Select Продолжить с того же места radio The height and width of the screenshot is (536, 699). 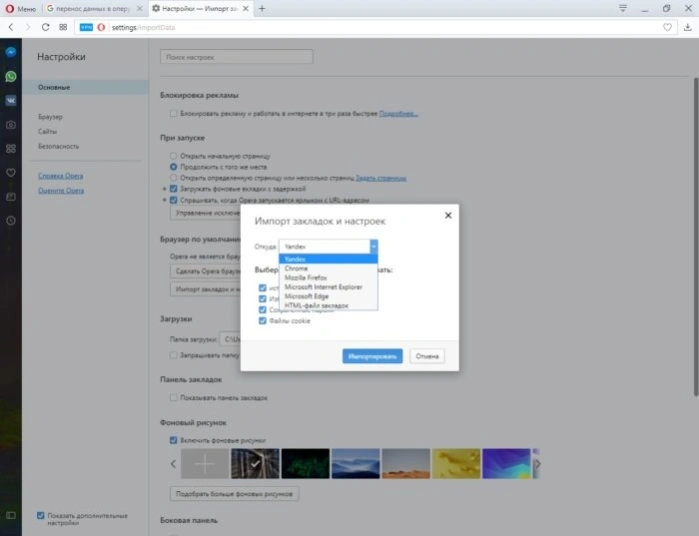tap(173, 167)
